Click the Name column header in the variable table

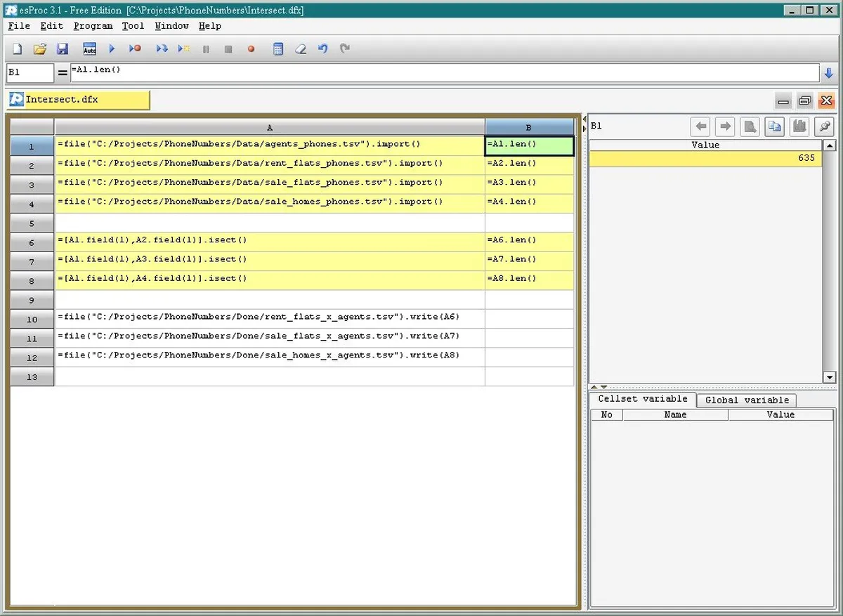coord(675,415)
